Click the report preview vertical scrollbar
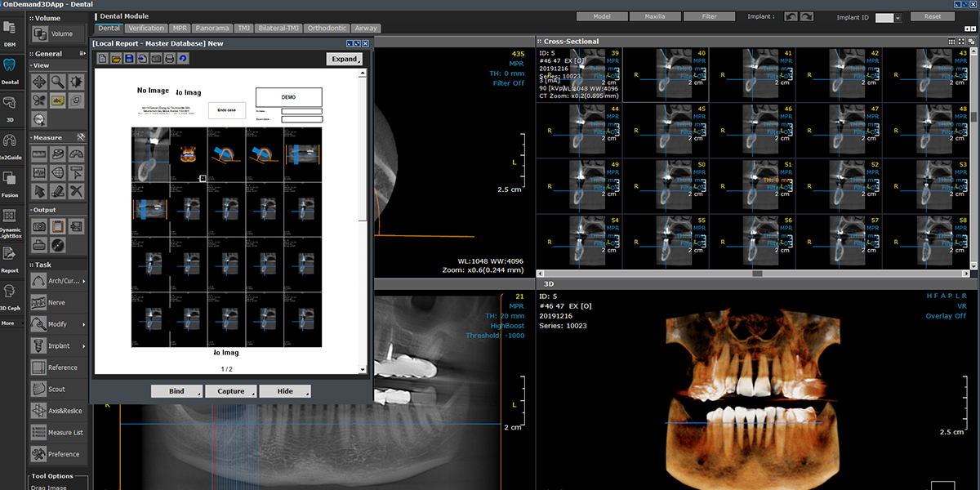This screenshot has height=490, width=980. 363,147
